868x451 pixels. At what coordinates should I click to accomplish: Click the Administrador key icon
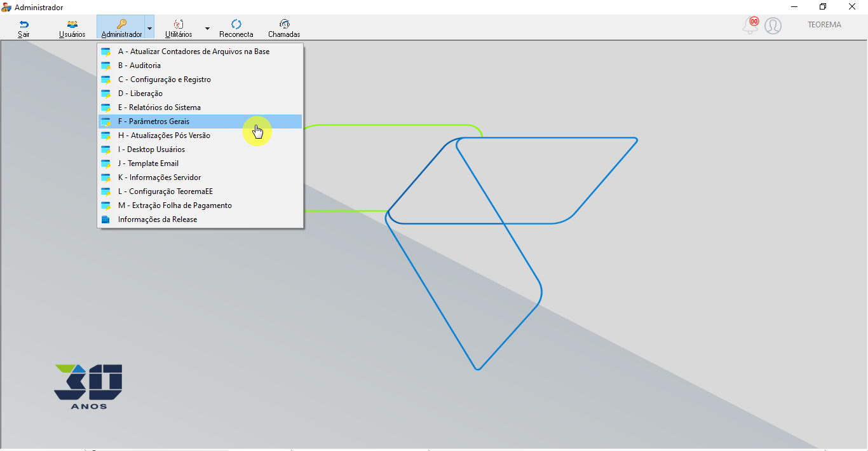tap(121, 24)
